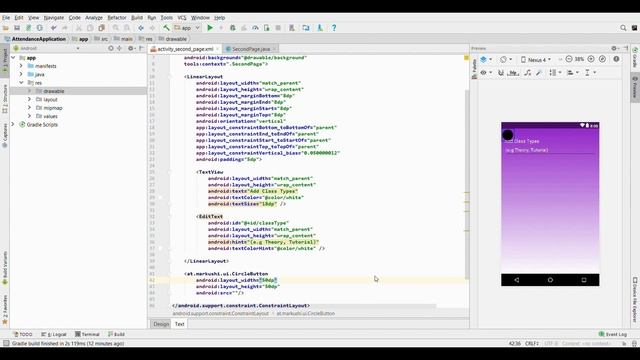Select the values folder in tree

[x=50, y=116]
